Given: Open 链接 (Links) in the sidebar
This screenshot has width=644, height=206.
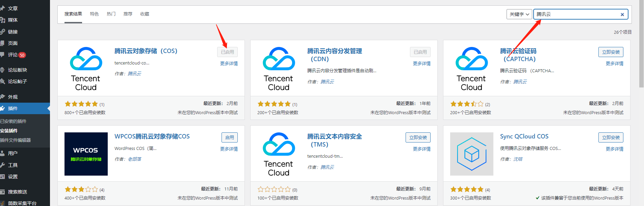Looking at the screenshot, I should (13, 32).
